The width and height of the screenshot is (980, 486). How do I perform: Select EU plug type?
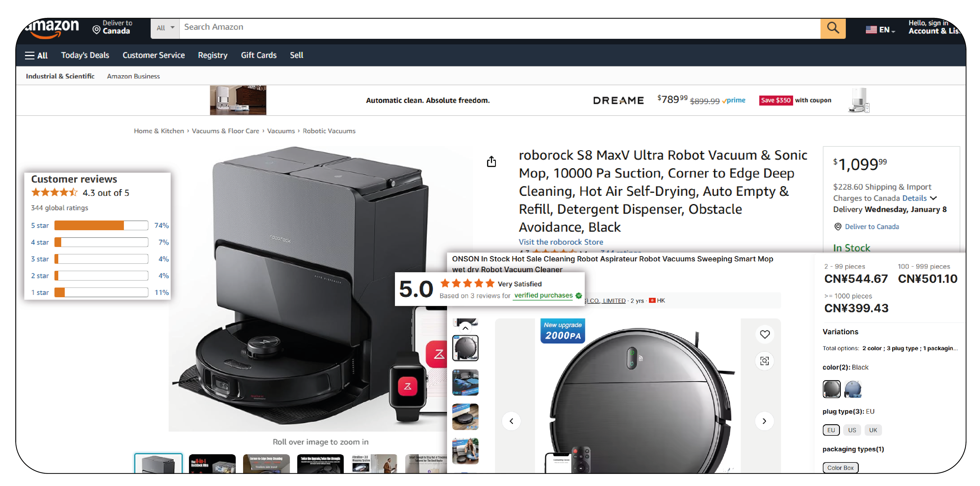831,430
